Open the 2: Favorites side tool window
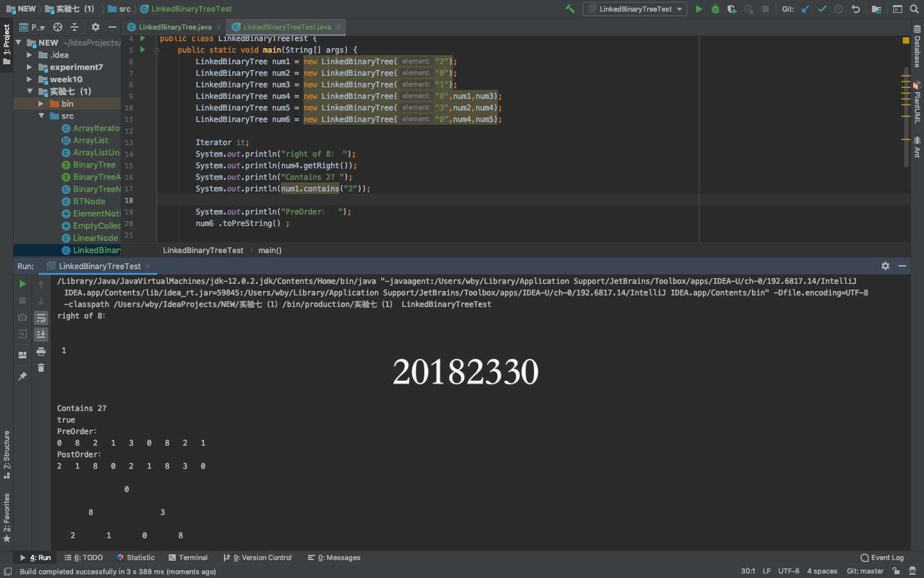924x578 pixels. 7,517
